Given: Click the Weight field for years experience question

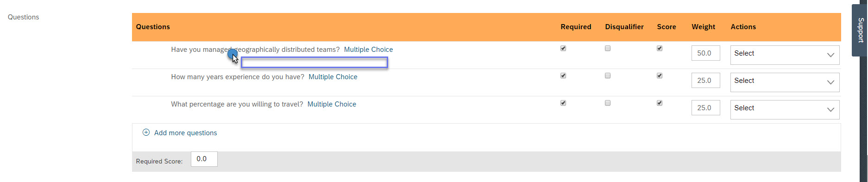Looking at the screenshot, I should point(705,81).
